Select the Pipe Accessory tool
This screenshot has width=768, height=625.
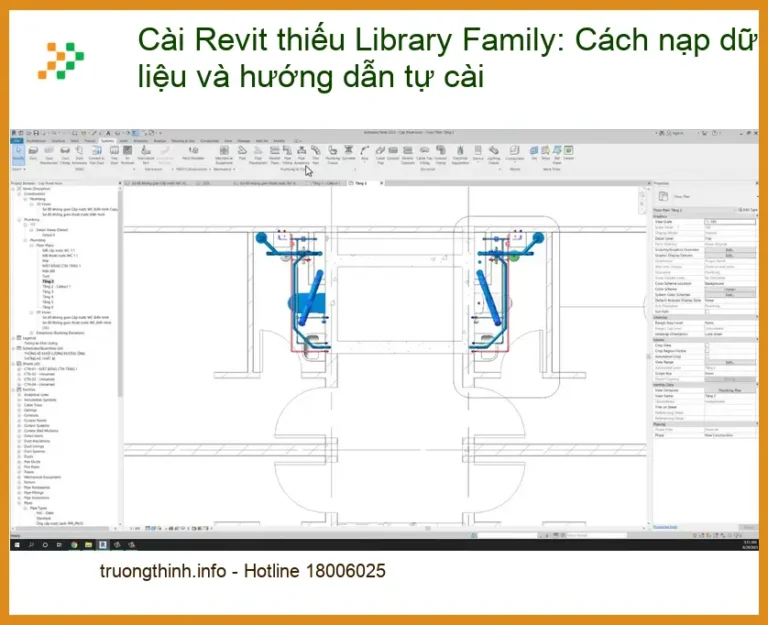click(x=302, y=154)
